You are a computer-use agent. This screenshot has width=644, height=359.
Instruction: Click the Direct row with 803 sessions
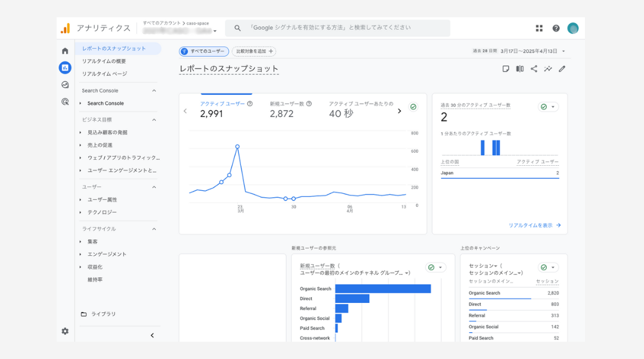pyautogui.click(x=514, y=304)
